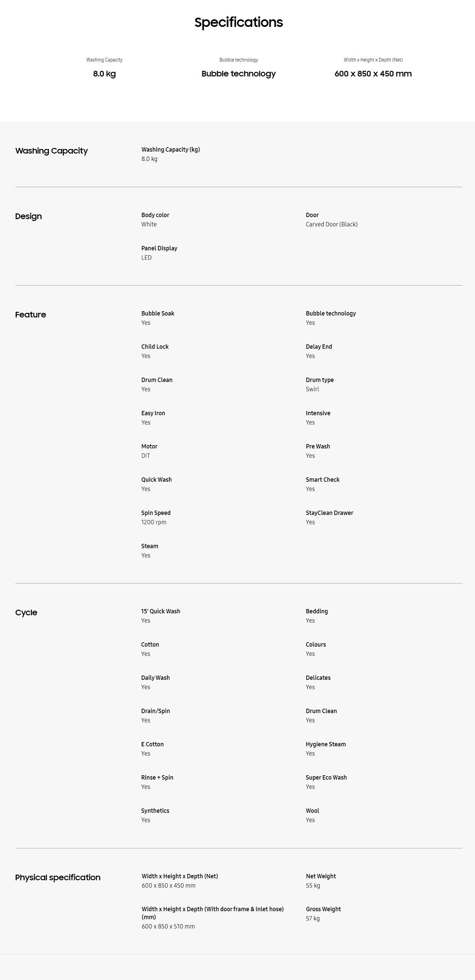Viewport: 475px width, 980px height.
Task: Click the Motor DIT value
Action: pos(146,456)
